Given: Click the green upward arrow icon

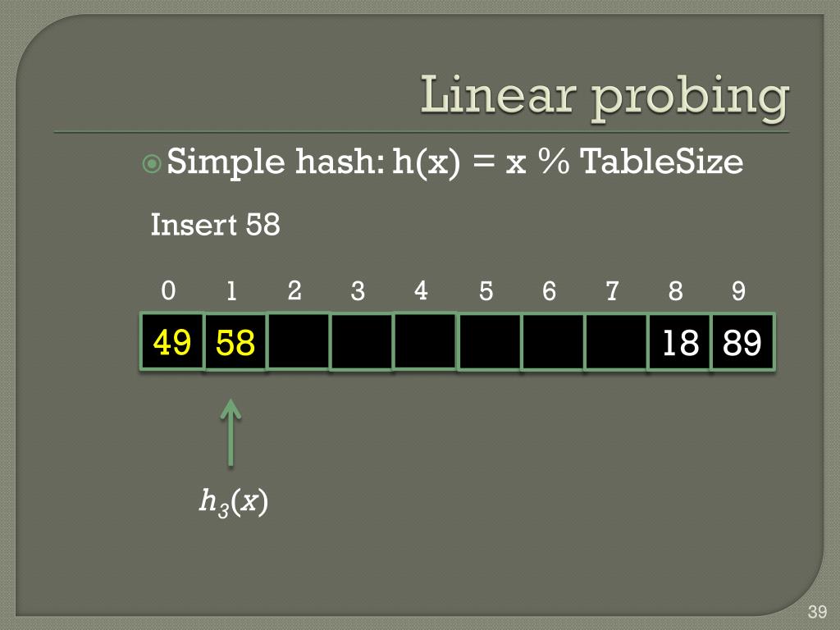Looking at the screenshot, I should pyautogui.click(x=231, y=433).
